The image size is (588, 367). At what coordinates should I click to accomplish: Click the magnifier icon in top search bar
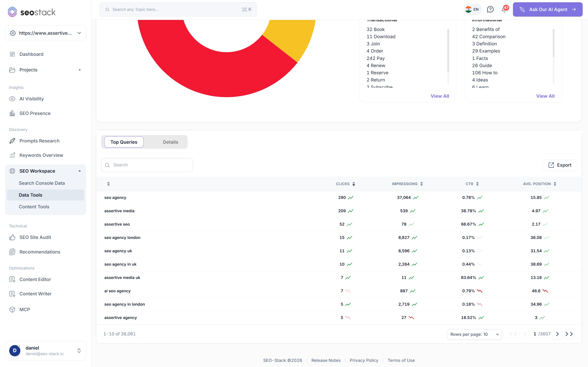(107, 9)
